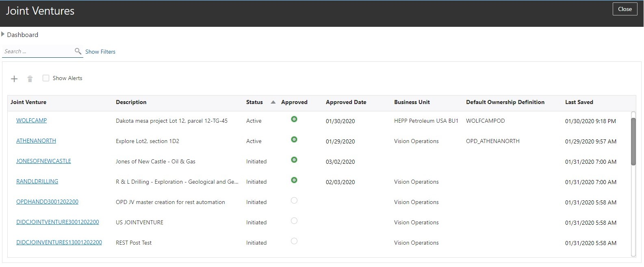
Task: Click the search magnifier icon
Action: [78, 51]
